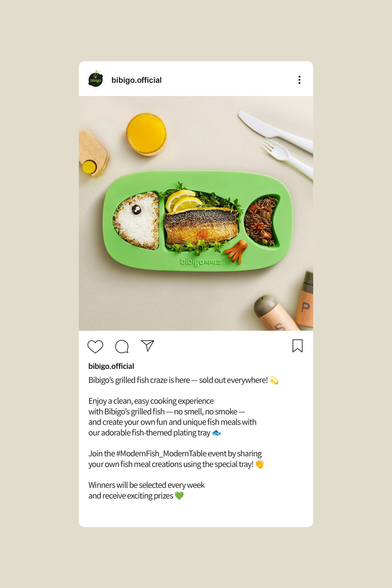Click the dizzy star emoji in caption
Image resolution: width=392 pixels, height=588 pixels.
(274, 380)
